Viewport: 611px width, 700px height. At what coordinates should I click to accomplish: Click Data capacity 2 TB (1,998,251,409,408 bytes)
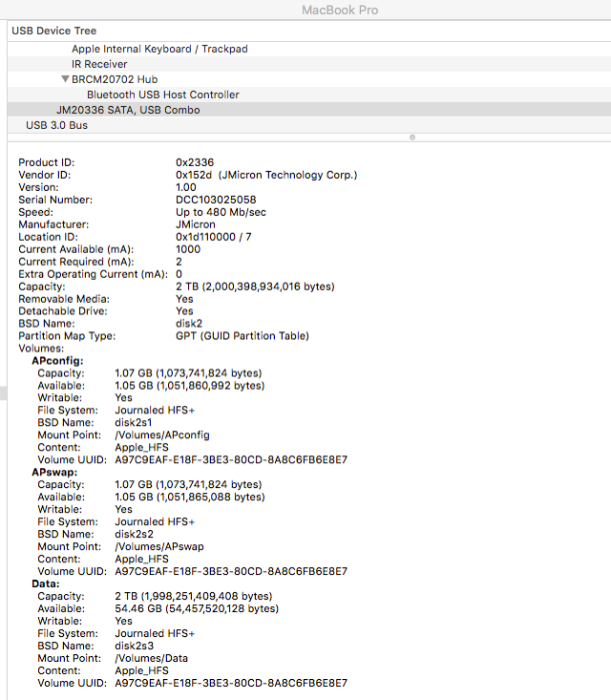[x=194, y=597]
